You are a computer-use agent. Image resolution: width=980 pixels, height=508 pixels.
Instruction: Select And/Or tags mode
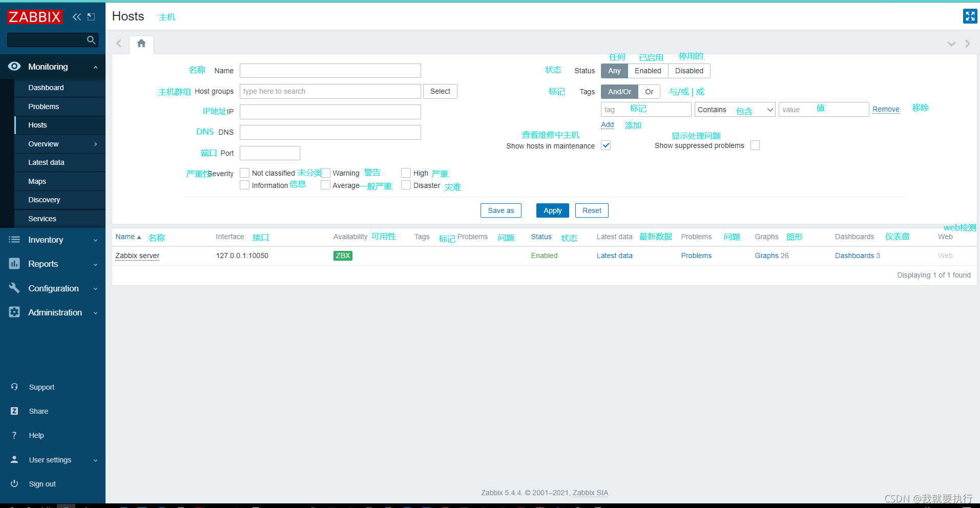coord(620,92)
